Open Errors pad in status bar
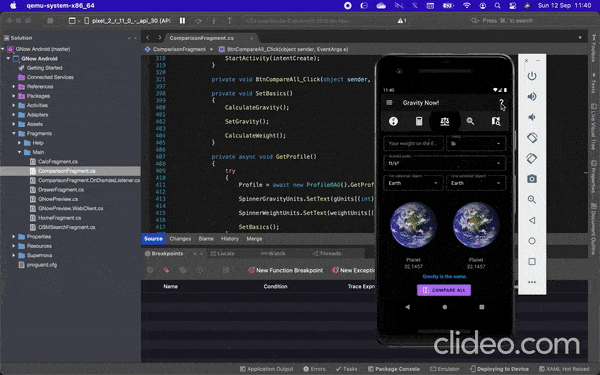The image size is (600, 375). click(x=314, y=369)
